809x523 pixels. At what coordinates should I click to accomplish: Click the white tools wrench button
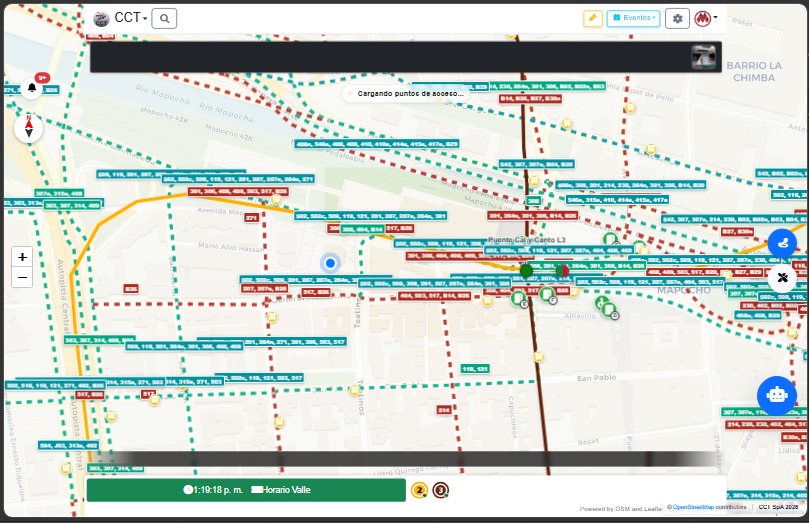click(x=782, y=278)
